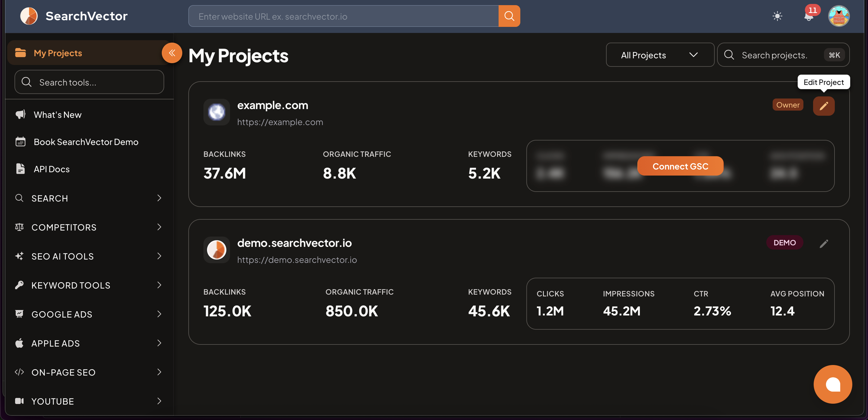The image size is (868, 420).
Task: Click the My Projects folder icon
Action: pos(21,53)
